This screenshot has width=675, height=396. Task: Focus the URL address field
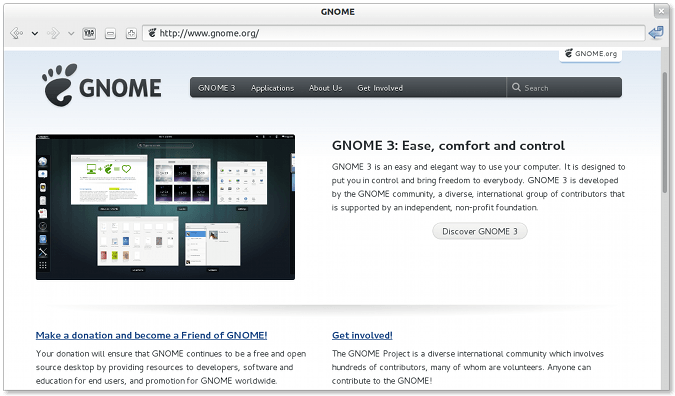(x=393, y=33)
